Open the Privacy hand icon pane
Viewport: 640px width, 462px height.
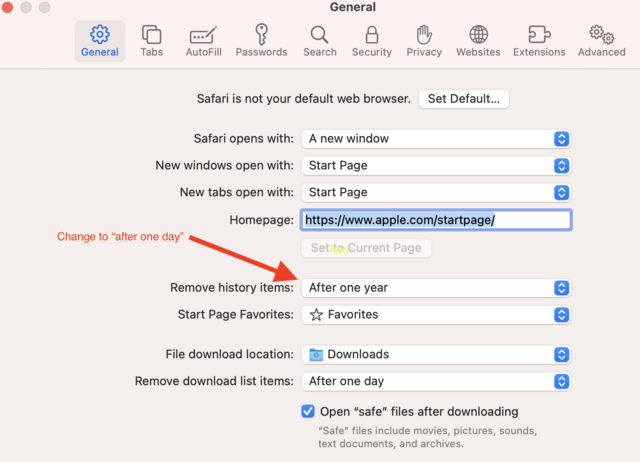[424, 40]
